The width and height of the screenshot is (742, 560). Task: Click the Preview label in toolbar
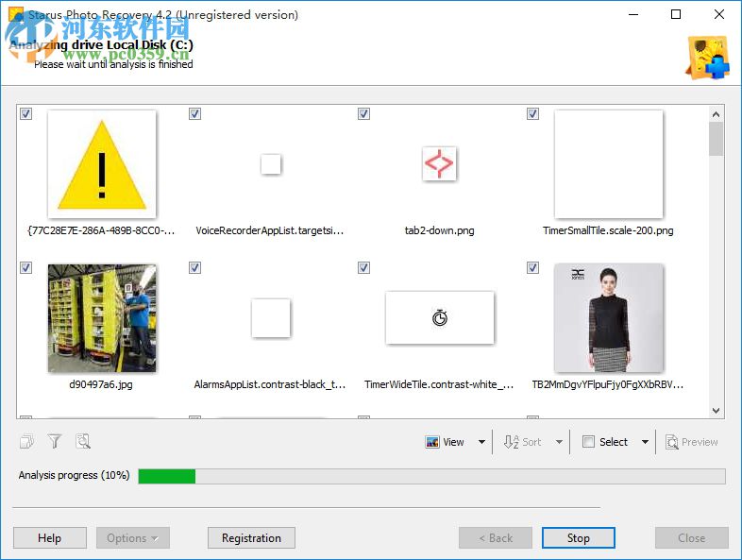700,442
